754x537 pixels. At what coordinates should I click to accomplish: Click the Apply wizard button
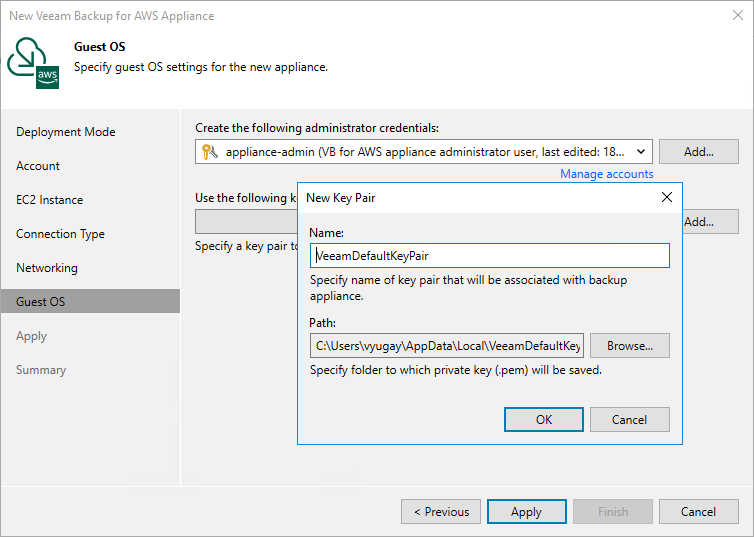(x=527, y=512)
